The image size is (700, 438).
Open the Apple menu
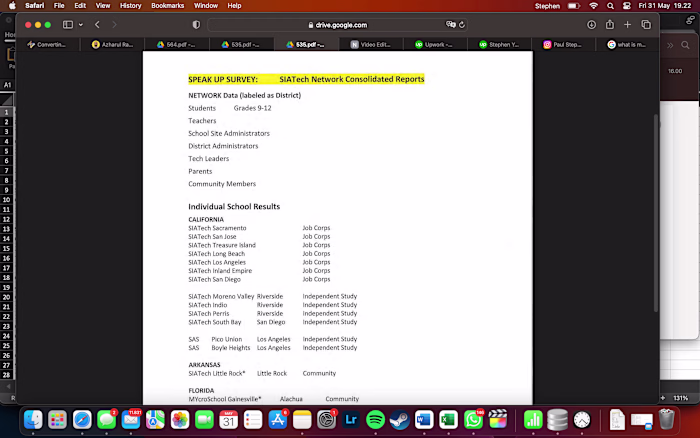point(12,6)
